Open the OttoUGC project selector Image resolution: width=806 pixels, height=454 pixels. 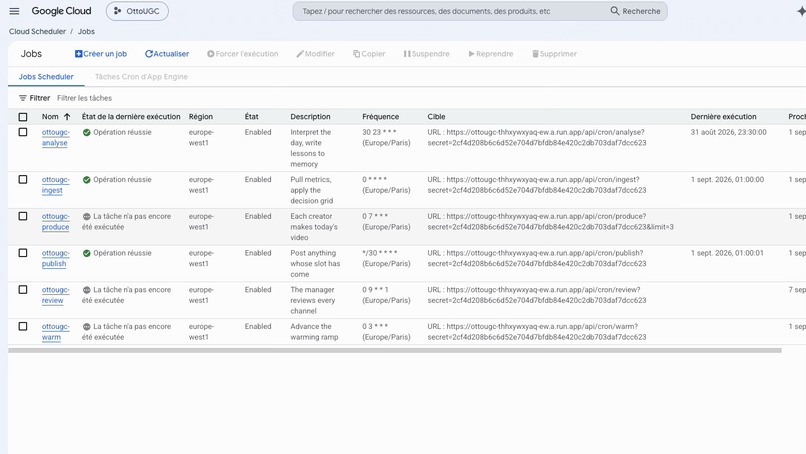pyautogui.click(x=137, y=11)
